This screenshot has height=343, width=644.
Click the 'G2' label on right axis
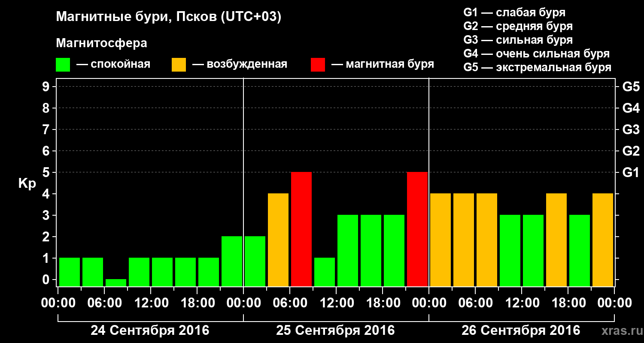pos(631,151)
